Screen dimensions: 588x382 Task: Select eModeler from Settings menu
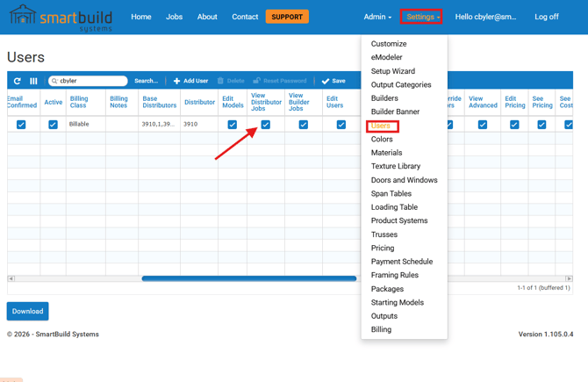click(386, 57)
